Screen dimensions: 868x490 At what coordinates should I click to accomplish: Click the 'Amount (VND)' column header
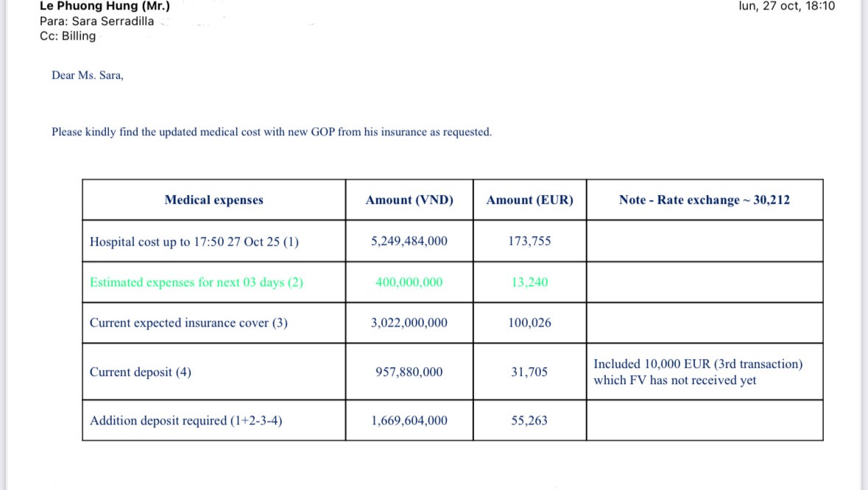(x=409, y=200)
